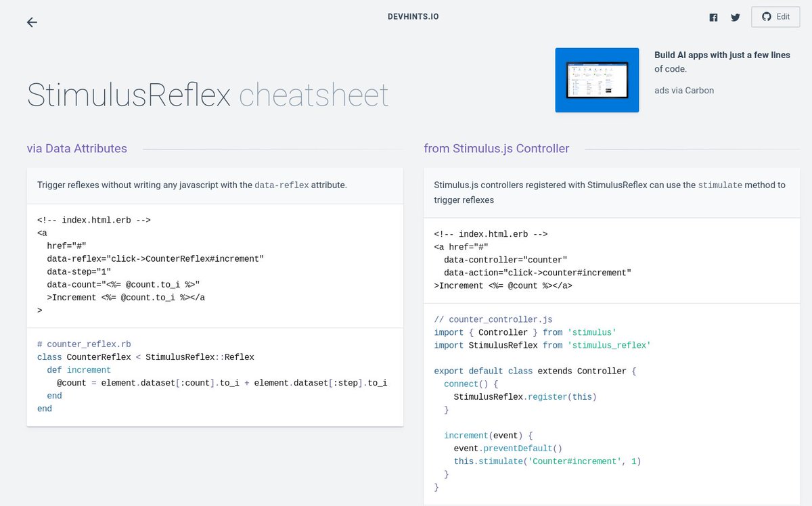Click the GitHub Edit button
This screenshot has height=506, width=812.
(775, 17)
